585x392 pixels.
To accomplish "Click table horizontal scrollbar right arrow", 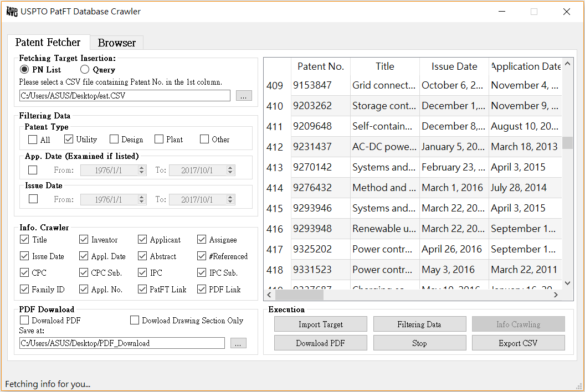I will pyautogui.click(x=556, y=295).
